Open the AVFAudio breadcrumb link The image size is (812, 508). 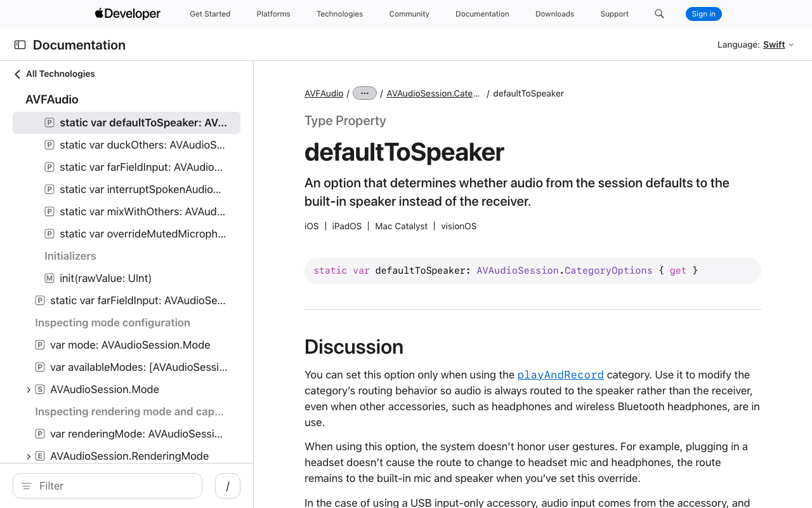[324, 93]
